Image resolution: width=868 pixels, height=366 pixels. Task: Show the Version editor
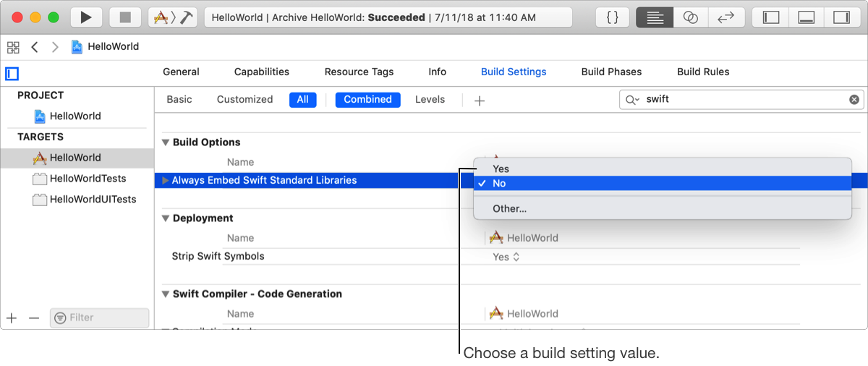726,17
